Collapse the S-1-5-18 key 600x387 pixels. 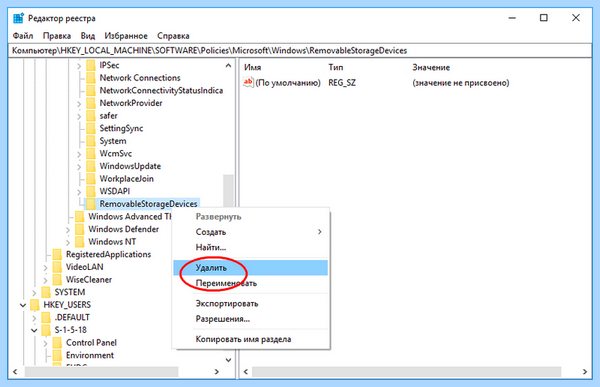click(34, 330)
